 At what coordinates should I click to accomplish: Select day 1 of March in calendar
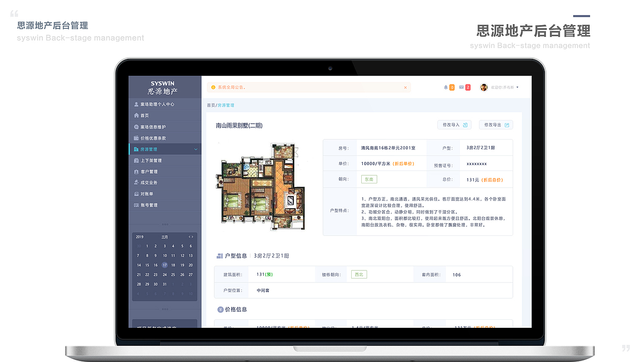(x=147, y=246)
